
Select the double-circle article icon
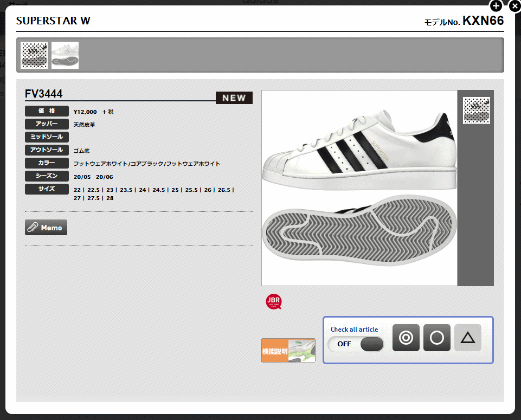click(406, 337)
